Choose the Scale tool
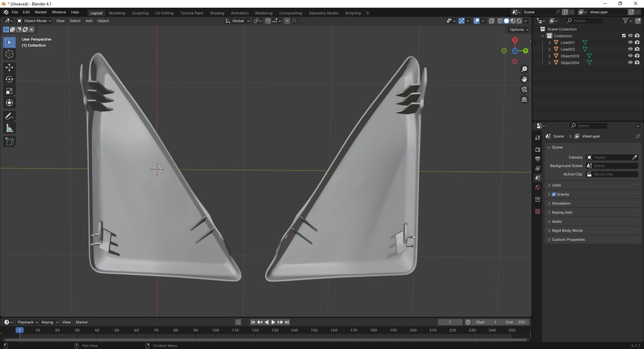The width and height of the screenshot is (644, 349). 9,91
